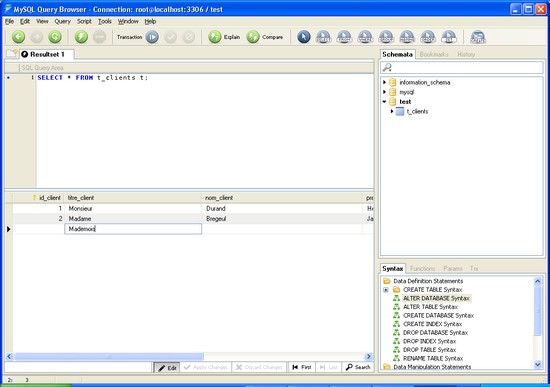Toggle the Edit button below results

[167, 367]
